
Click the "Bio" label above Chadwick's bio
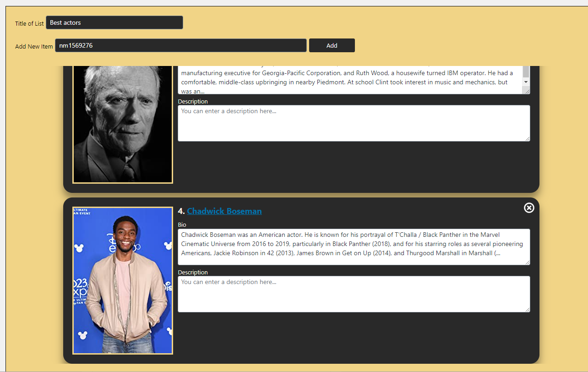pyautogui.click(x=182, y=225)
